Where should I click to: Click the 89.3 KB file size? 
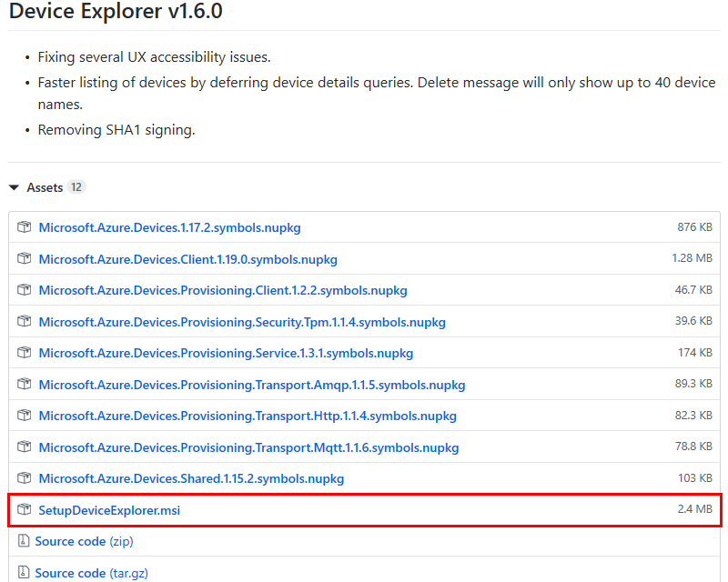click(x=693, y=384)
